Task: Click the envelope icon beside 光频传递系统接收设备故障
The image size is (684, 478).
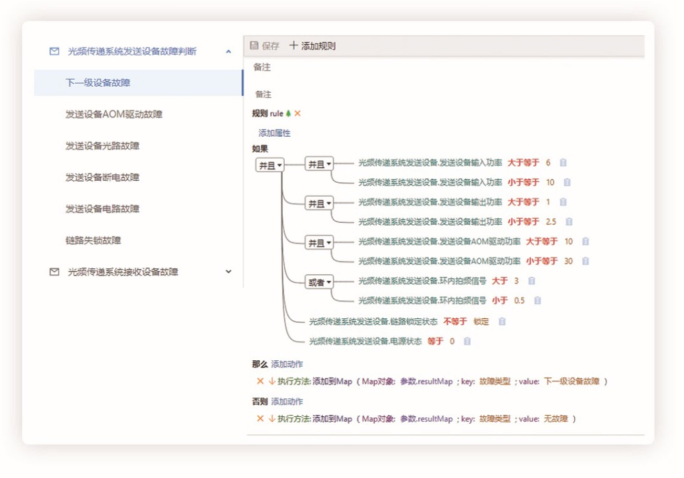Action: (54, 271)
